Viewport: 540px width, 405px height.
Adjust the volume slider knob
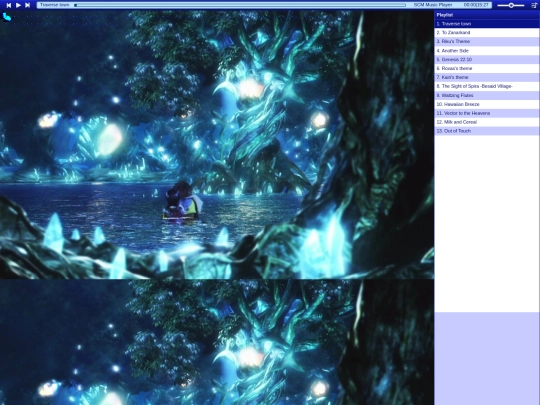click(x=511, y=5)
